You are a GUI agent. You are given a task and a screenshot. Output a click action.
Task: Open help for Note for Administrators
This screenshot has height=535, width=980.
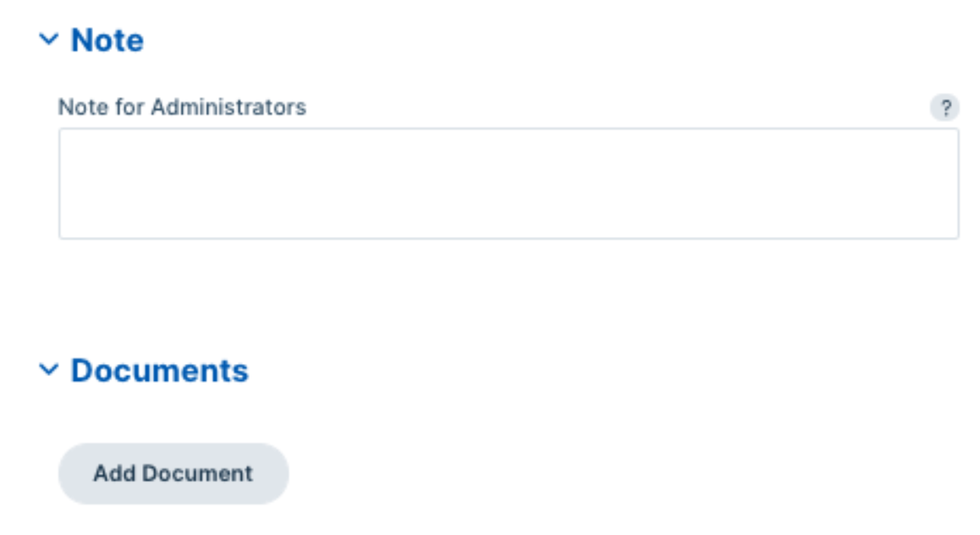click(944, 108)
